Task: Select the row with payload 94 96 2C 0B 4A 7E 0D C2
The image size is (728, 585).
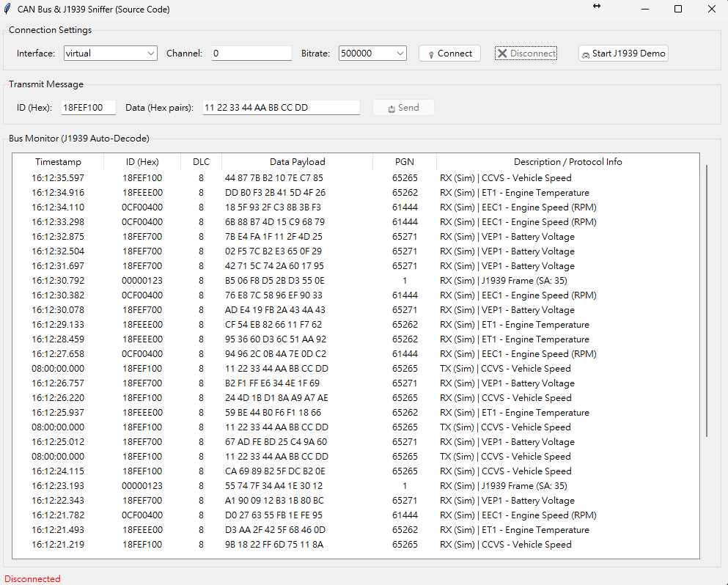Action: pos(356,354)
